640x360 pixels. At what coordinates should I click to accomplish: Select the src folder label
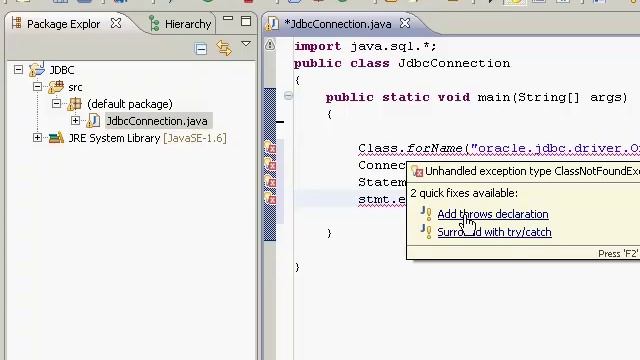coord(76,87)
